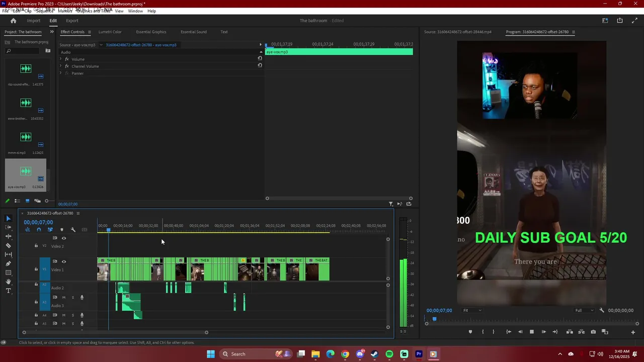Open the Window menu
Viewport: 644px width, 362px height.
(x=135, y=11)
